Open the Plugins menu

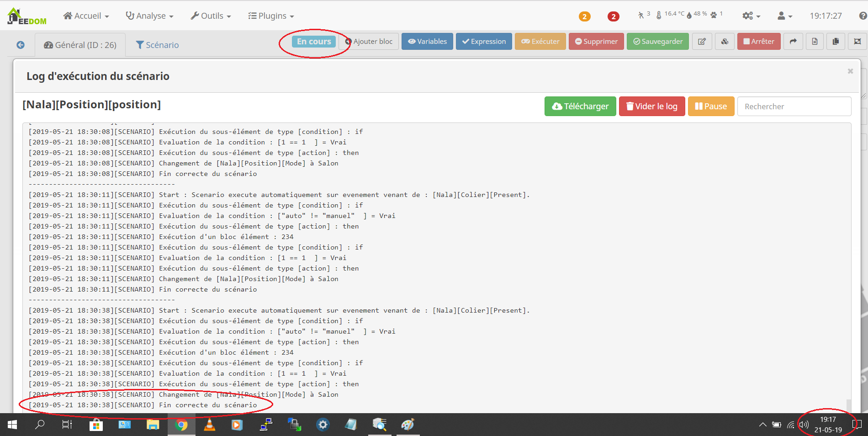(x=271, y=16)
